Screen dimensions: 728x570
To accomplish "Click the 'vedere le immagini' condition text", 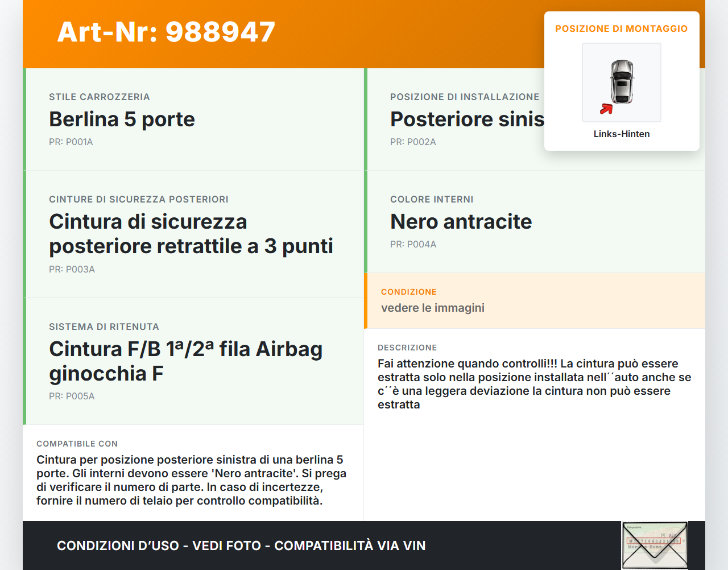I will [x=432, y=308].
